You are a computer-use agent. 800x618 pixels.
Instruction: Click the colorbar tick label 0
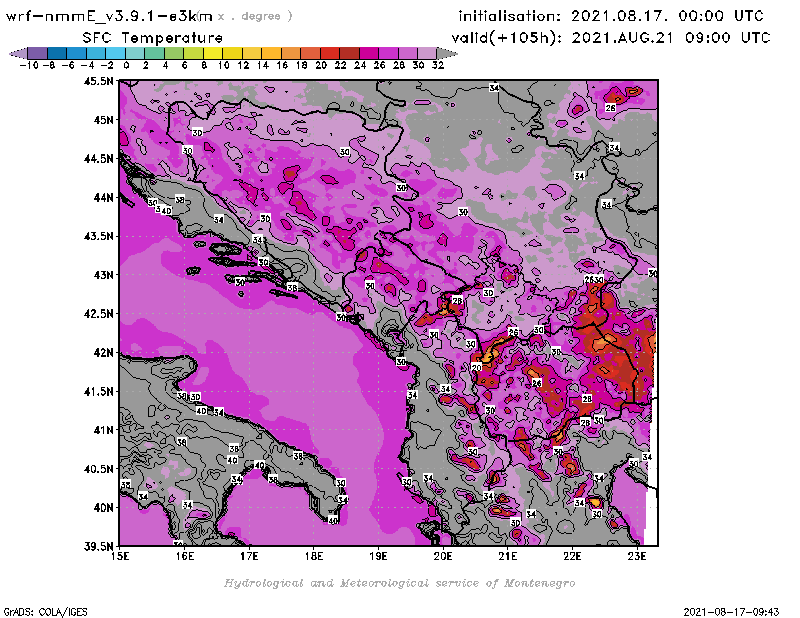(127, 65)
